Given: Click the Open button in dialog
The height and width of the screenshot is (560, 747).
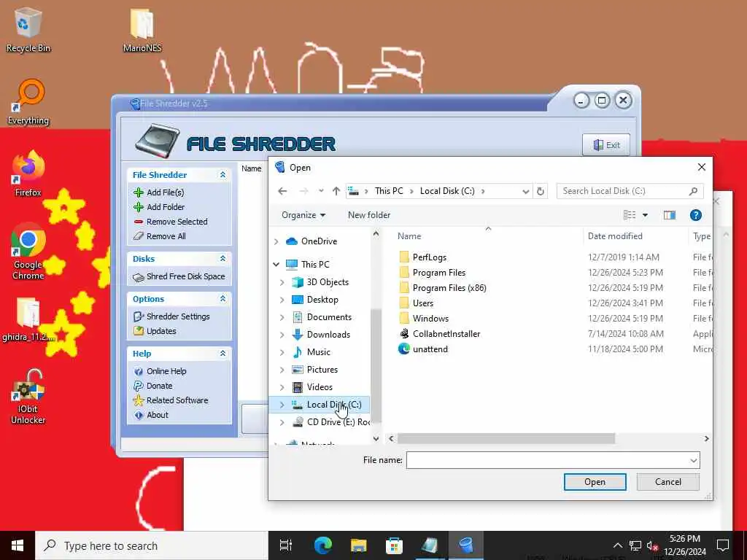Looking at the screenshot, I should coord(595,482).
